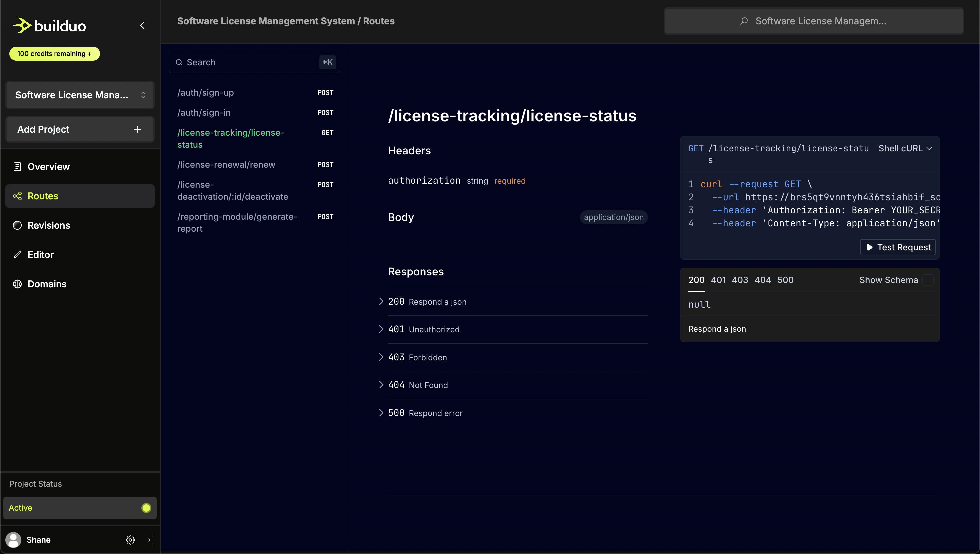Open the Overview page

(x=80, y=167)
